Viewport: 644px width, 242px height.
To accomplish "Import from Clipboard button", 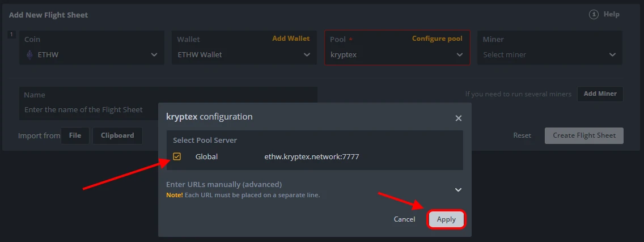I will point(117,135).
